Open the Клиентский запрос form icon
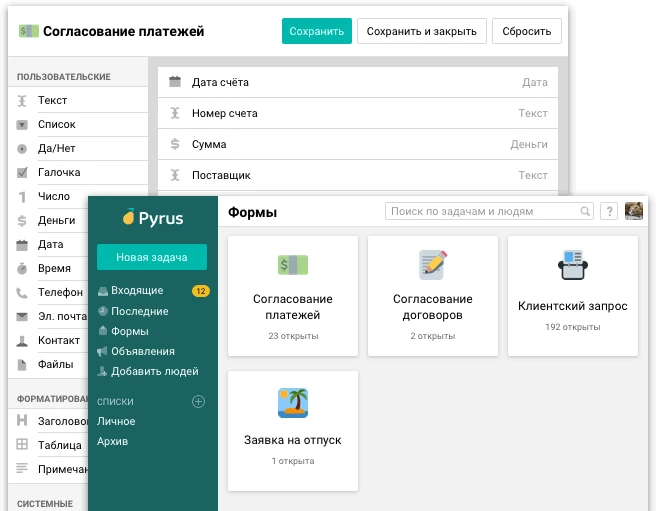The height and width of the screenshot is (511, 656). click(572, 265)
